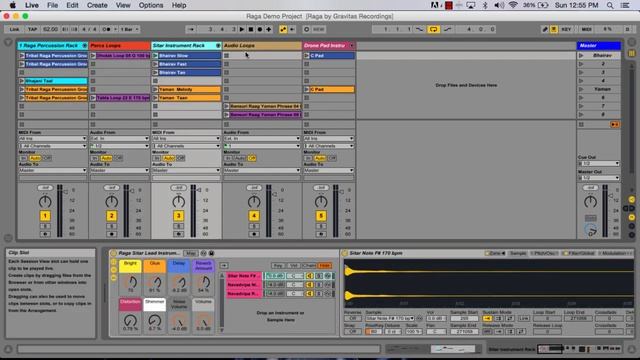Stop playback with the transport Stop button
This screenshot has width=640, height=360.
click(x=251, y=29)
